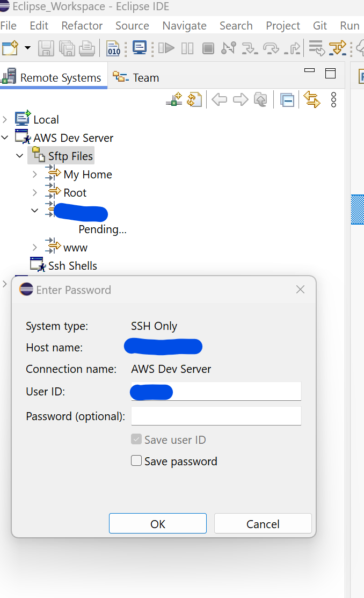The width and height of the screenshot is (364, 598).
Task: Click the Step Return icon
Action: [x=293, y=48]
